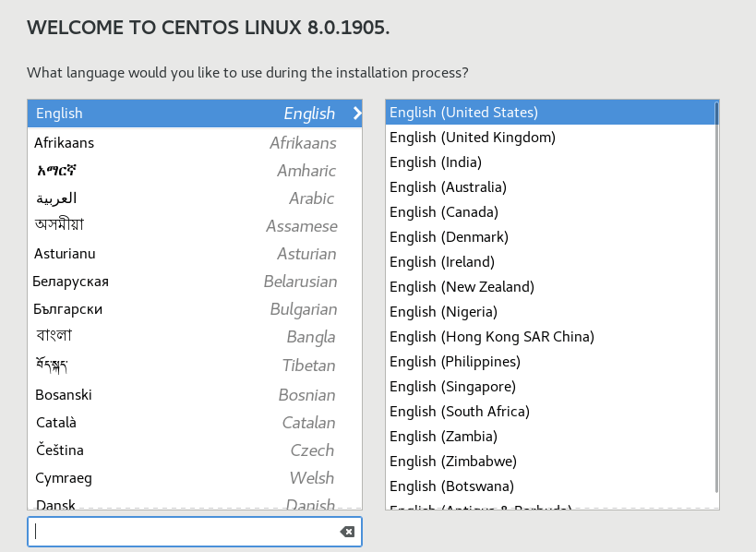Pick Asturianu from the language list

click(x=185, y=254)
